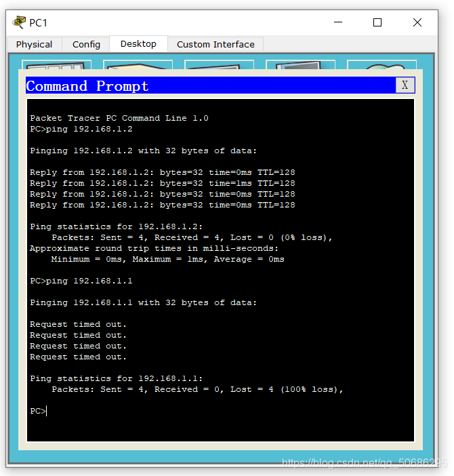Click the 'PC>ping 192.168.1.2' command line
The width and height of the screenshot is (454, 476).
[81, 129]
